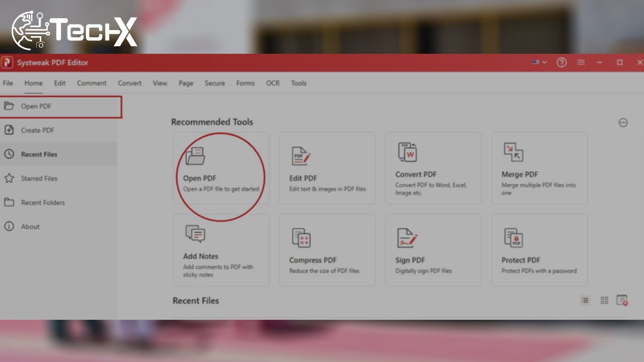Select Recent Files in the sidebar
644x362 pixels.
click(x=39, y=154)
